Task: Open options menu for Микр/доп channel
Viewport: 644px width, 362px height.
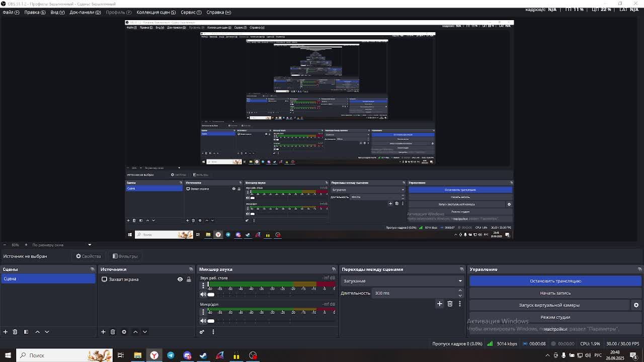Action: 203,312
